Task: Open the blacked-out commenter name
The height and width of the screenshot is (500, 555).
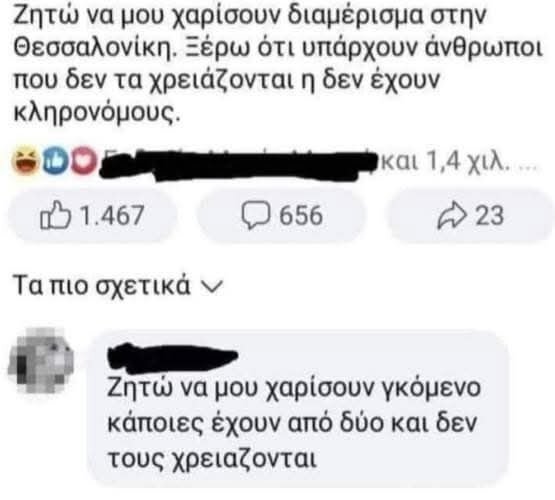Action: click(172, 357)
